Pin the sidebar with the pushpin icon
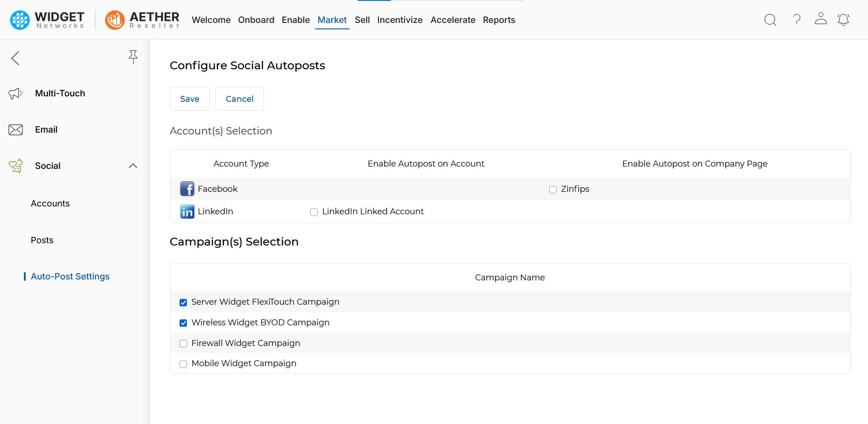 point(133,57)
